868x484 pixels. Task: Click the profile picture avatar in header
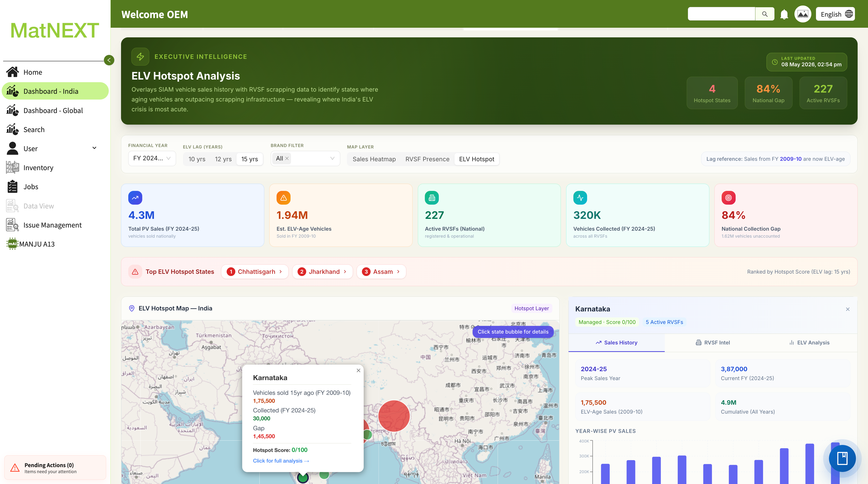[x=803, y=14]
